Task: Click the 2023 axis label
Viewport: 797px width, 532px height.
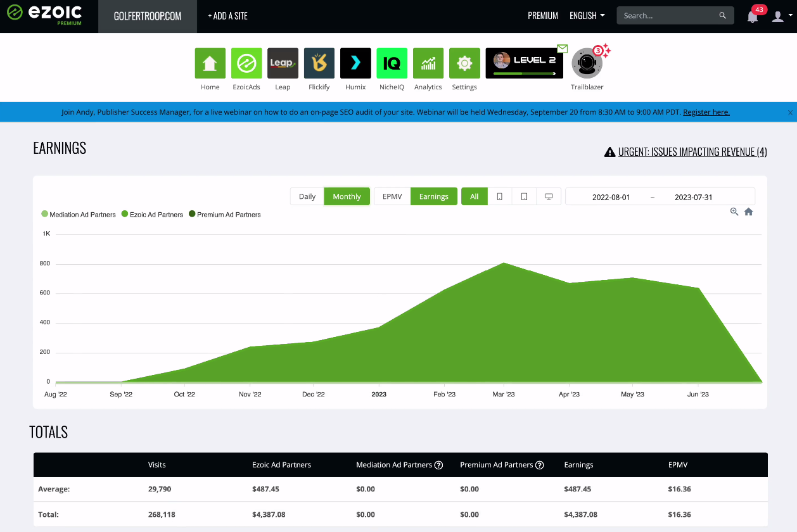Action: (x=378, y=394)
